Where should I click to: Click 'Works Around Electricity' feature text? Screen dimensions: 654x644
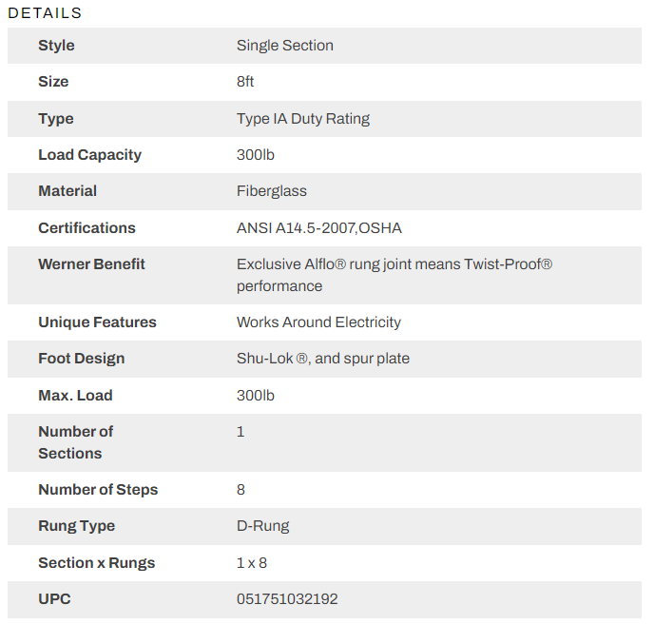[318, 322]
